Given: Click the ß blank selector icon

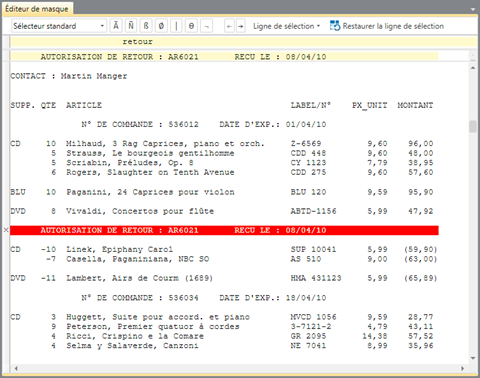Looking at the screenshot, I should [146, 26].
